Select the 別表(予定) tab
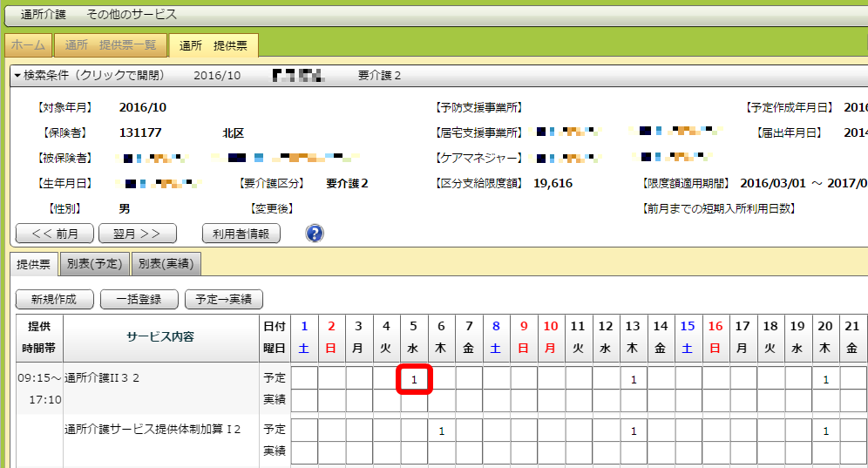 click(x=96, y=263)
